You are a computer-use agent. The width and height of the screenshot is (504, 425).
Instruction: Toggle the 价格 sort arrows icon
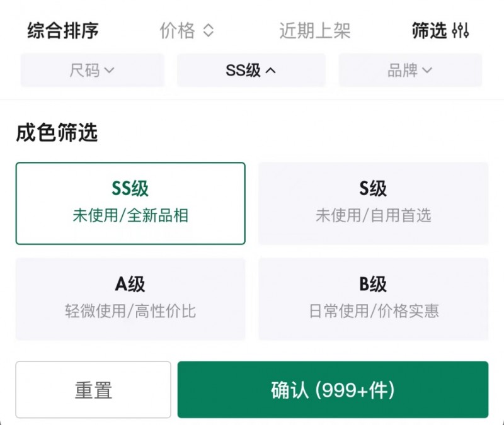(x=209, y=31)
